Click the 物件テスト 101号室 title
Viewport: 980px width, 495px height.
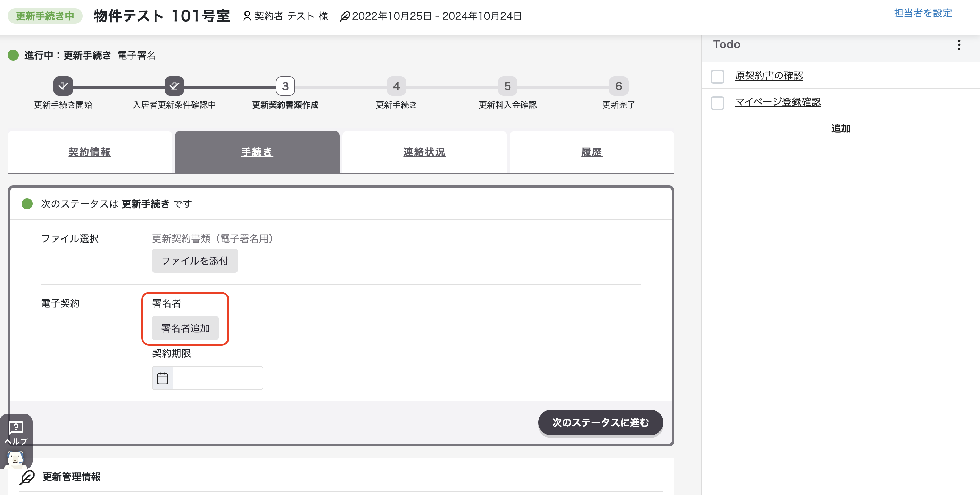pos(162,16)
